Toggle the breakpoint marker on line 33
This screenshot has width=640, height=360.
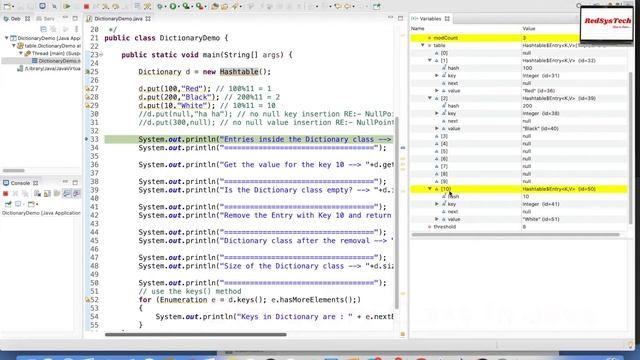(87, 139)
